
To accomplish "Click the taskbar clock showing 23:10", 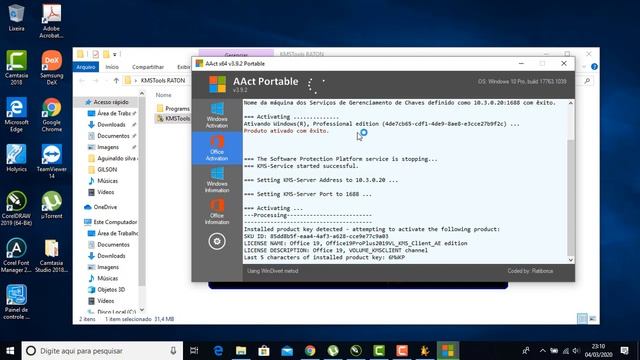I will (599, 351).
